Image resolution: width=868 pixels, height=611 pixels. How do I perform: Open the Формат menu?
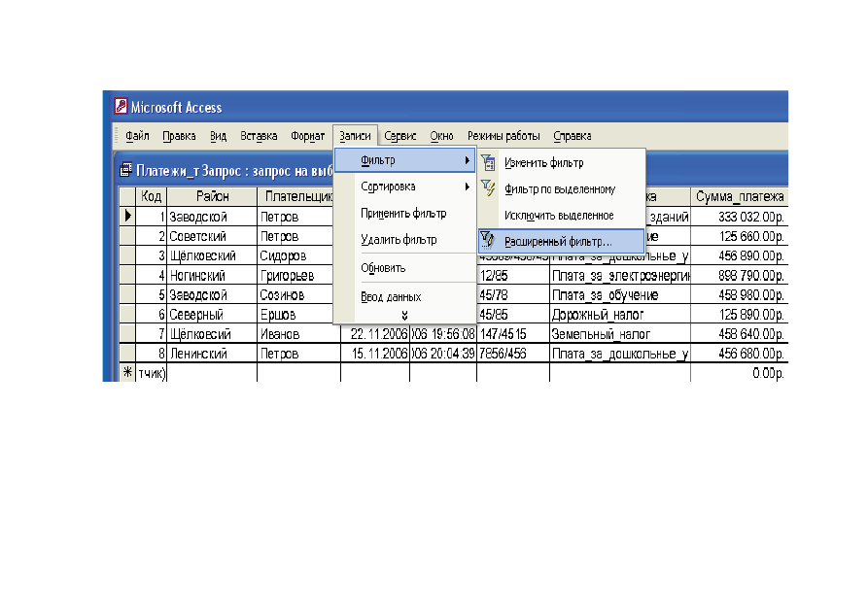308,136
